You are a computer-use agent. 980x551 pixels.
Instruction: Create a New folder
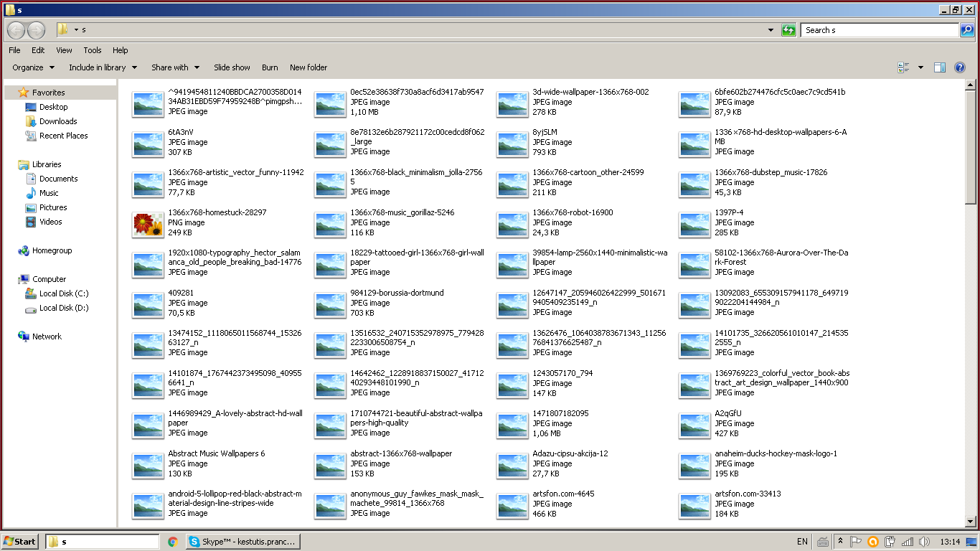[x=308, y=67]
